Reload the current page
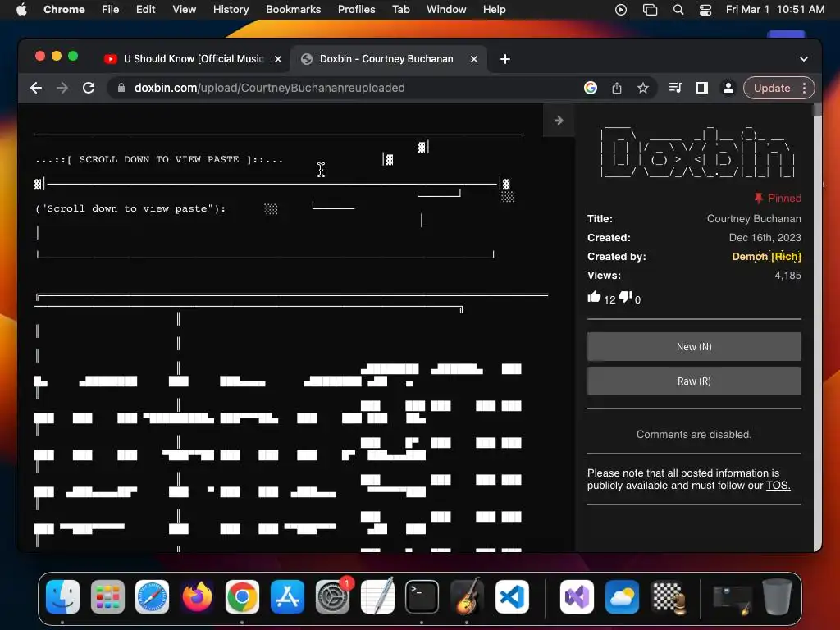Image resolution: width=840 pixels, height=630 pixels. click(89, 88)
